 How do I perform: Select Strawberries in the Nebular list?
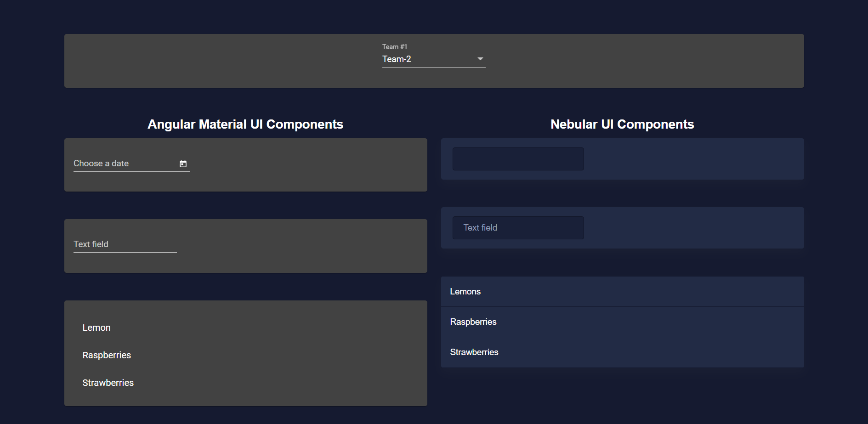[x=474, y=352]
